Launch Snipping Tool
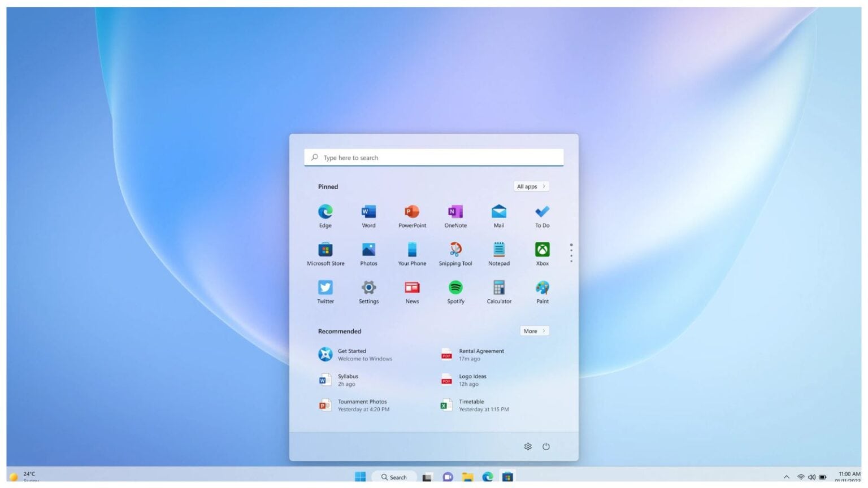 (x=455, y=254)
